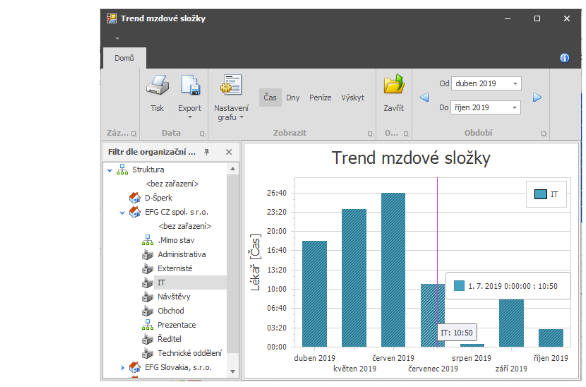Click the .Mimo stav hierarchy icon
The image size is (586, 387).
click(x=148, y=240)
